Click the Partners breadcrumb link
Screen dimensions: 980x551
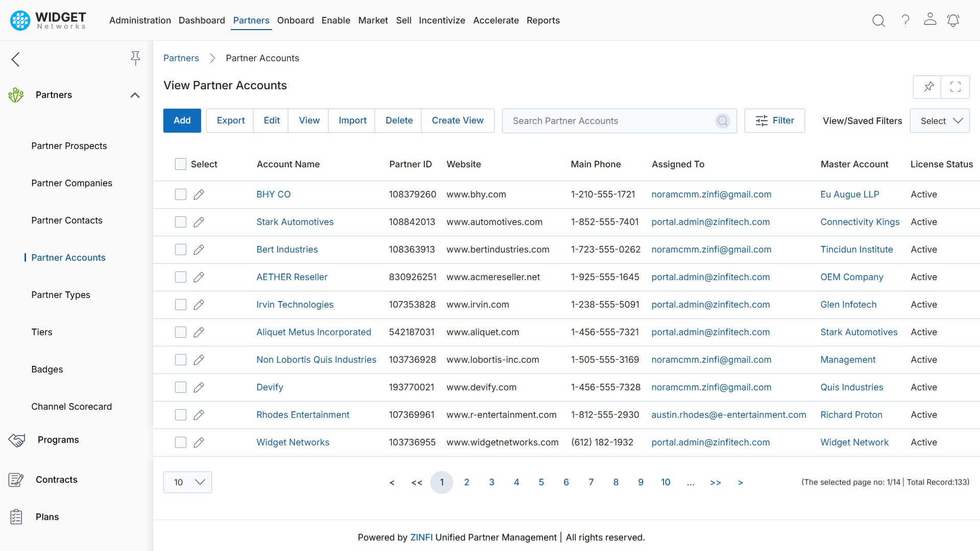181,58
